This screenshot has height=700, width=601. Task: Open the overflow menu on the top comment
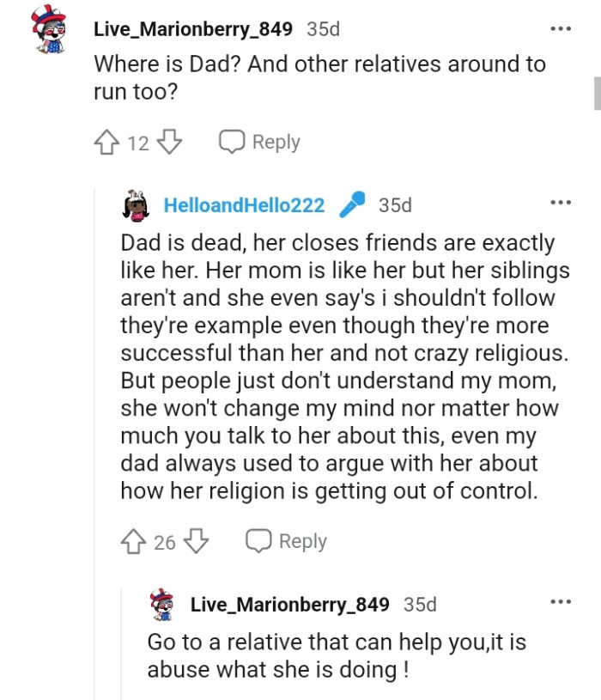[561, 30]
